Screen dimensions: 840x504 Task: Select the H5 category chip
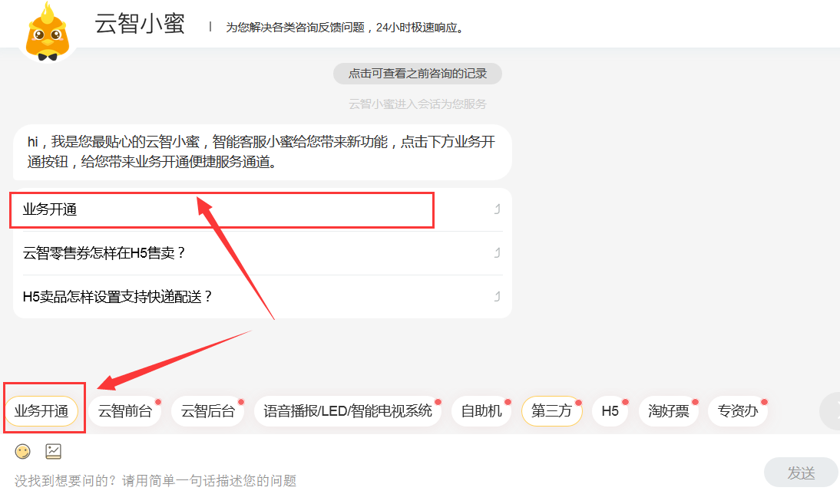tap(610, 411)
